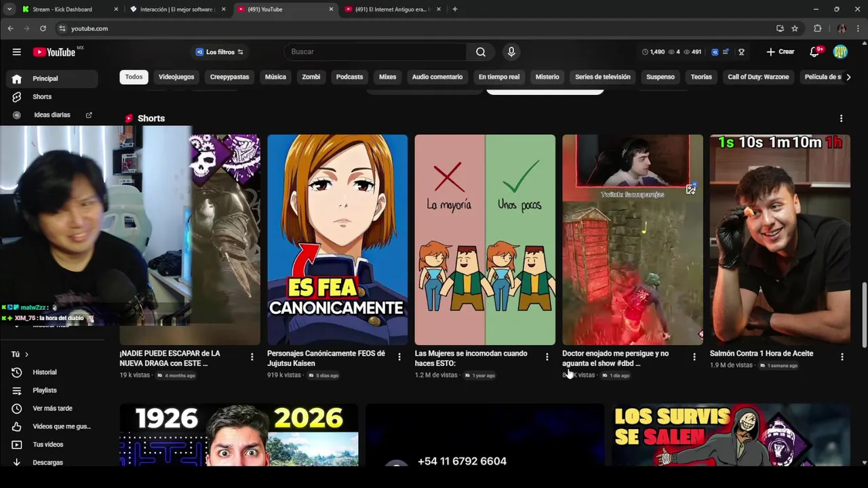The image size is (868, 488).
Task: Click the trophy icon in the header
Action: click(x=741, y=52)
